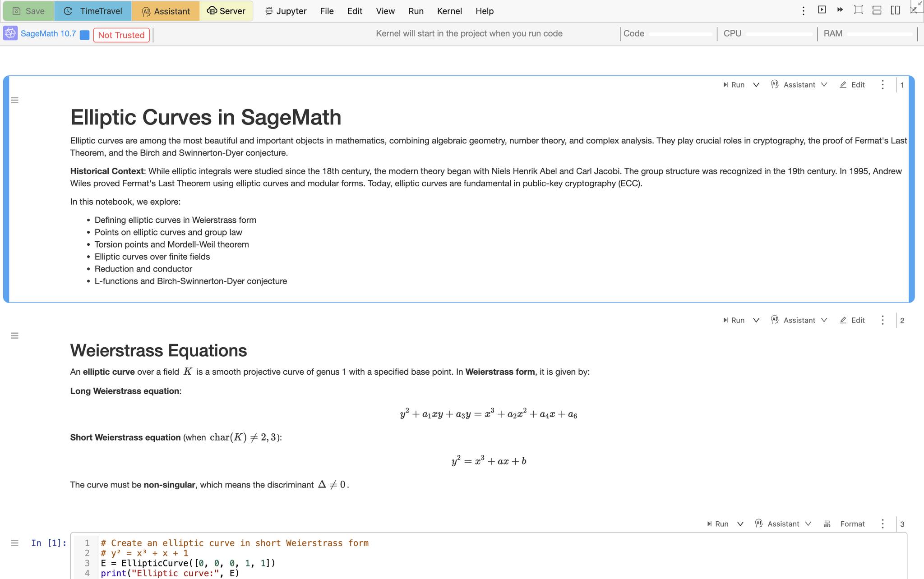Click the single frame layout icon
This screenshot has width=924, height=579.
(859, 10)
